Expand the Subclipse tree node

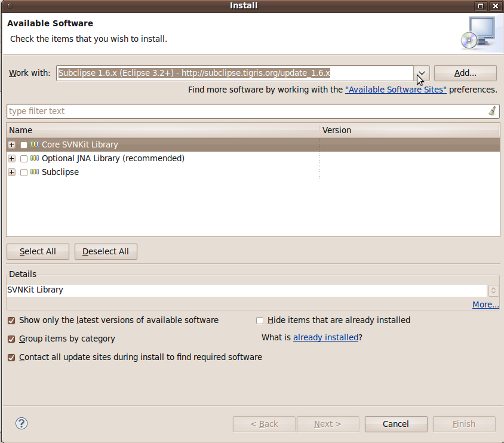click(x=11, y=173)
